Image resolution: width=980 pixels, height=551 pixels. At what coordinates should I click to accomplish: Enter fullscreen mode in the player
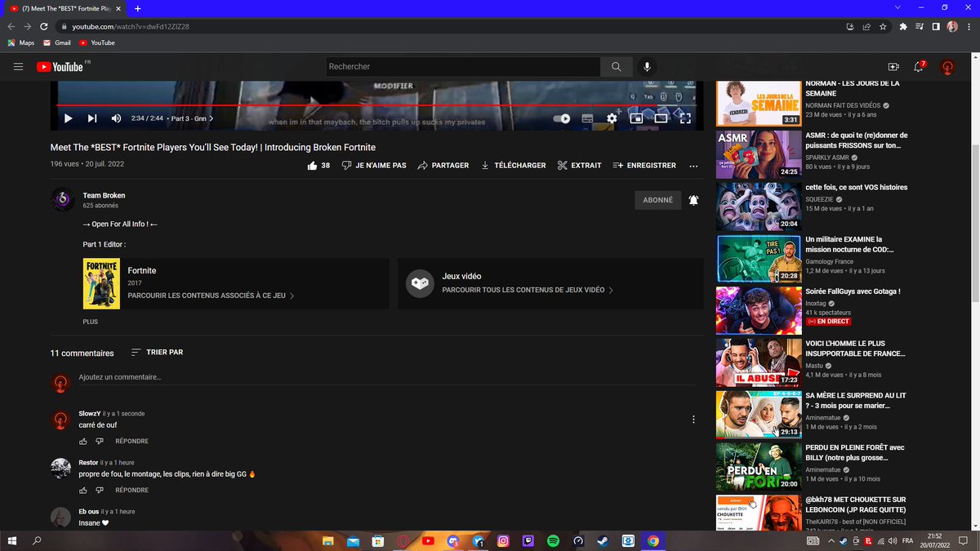pyautogui.click(x=686, y=118)
